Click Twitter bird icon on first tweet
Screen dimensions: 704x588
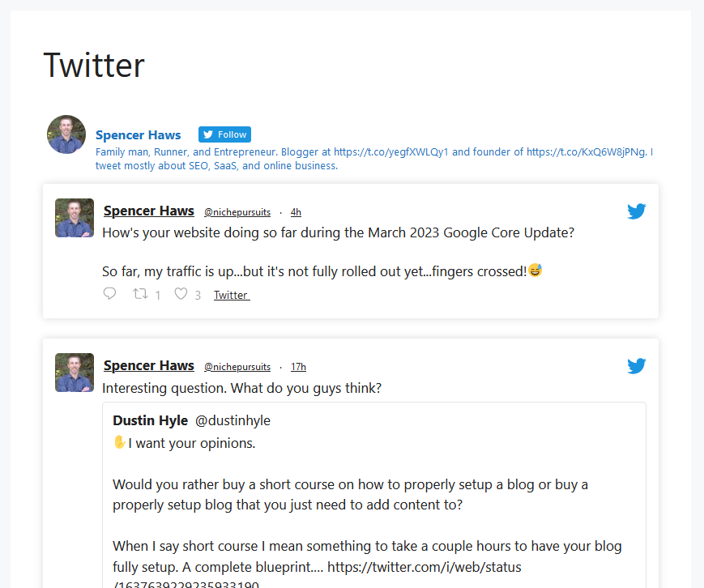(636, 211)
